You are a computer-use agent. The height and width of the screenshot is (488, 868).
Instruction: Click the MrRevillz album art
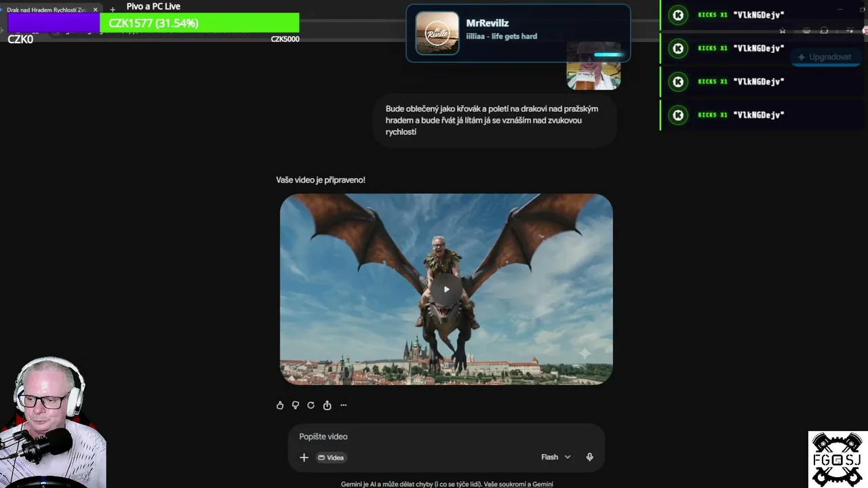pyautogui.click(x=437, y=33)
